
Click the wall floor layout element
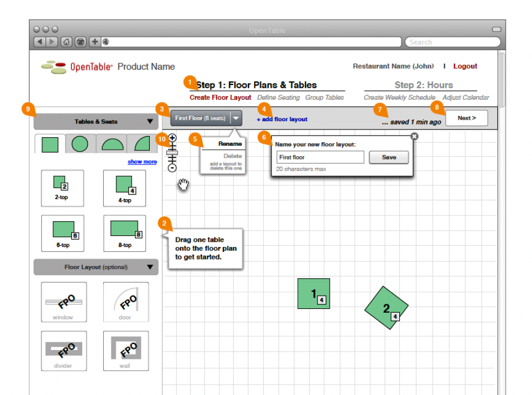pyautogui.click(x=125, y=351)
